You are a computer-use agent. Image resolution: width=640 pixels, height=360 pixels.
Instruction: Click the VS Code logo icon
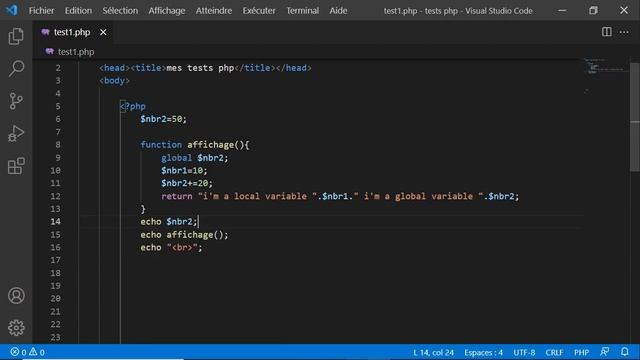tap(11, 10)
